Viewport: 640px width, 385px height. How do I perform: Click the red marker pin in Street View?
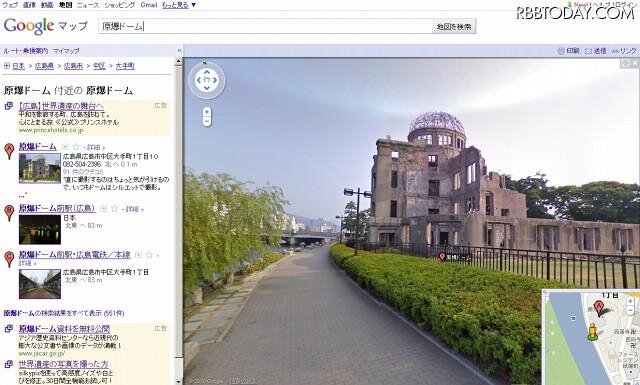[442, 256]
